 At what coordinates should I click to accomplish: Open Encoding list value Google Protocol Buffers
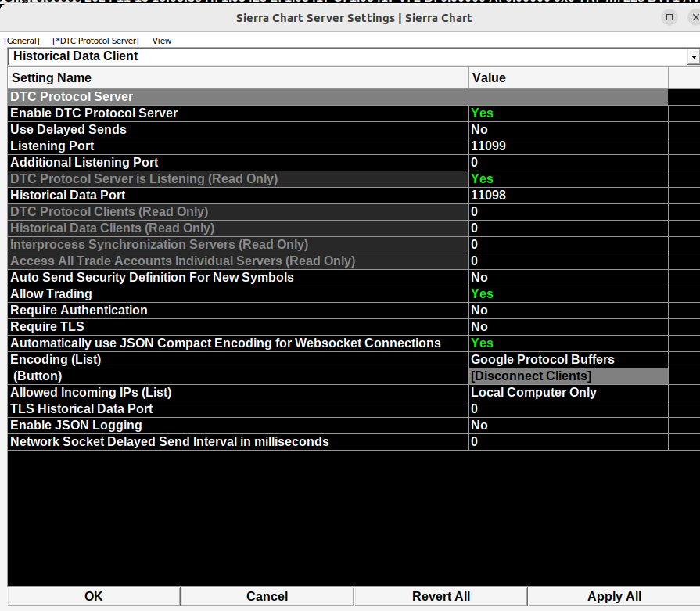point(569,360)
